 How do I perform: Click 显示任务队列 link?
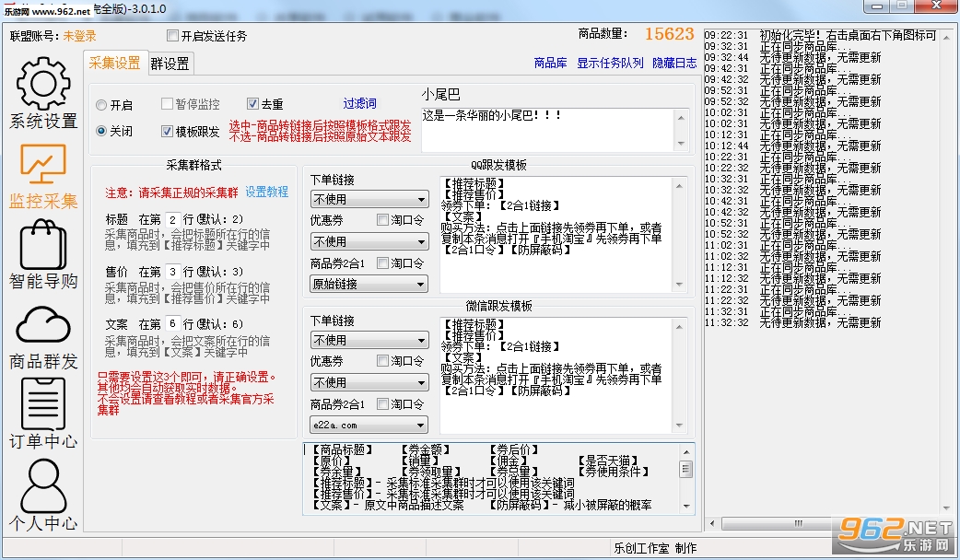click(610, 63)
